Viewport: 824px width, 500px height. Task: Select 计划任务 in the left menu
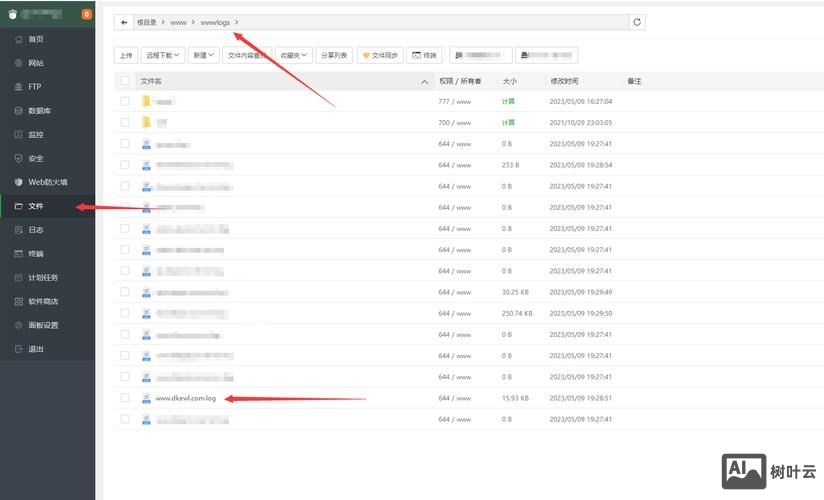pyautogui.click(x=42, y=277)
